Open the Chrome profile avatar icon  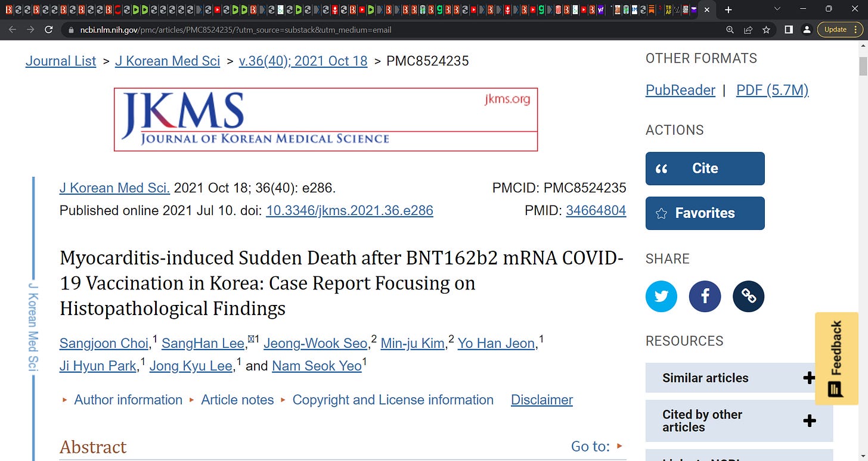pos(807,29)
